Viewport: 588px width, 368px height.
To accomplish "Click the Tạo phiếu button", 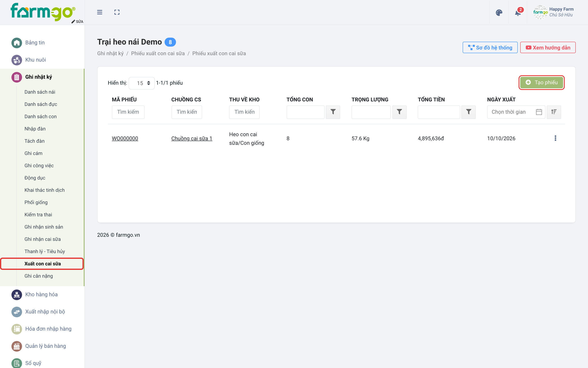I will pyautogui.click(x=541, y=83).
